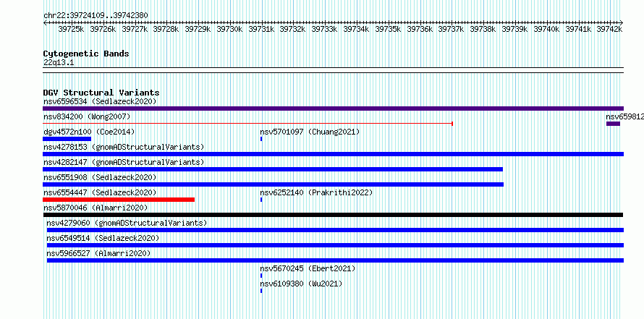Click the red nsv834200 thin line feature
This screenshot has width=644, height=319.
click(247, 124)
